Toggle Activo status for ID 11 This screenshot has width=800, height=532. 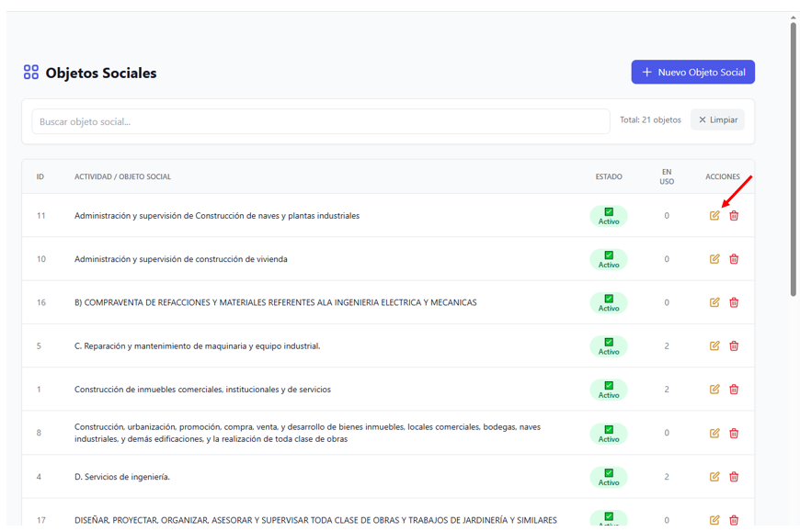(609, 216)
